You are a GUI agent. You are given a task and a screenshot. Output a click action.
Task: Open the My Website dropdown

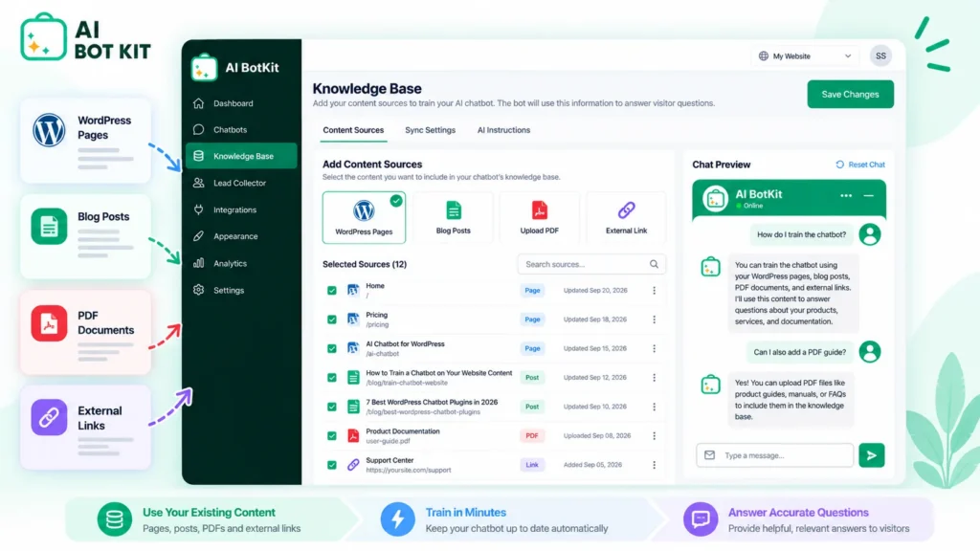tap(804, 56)
